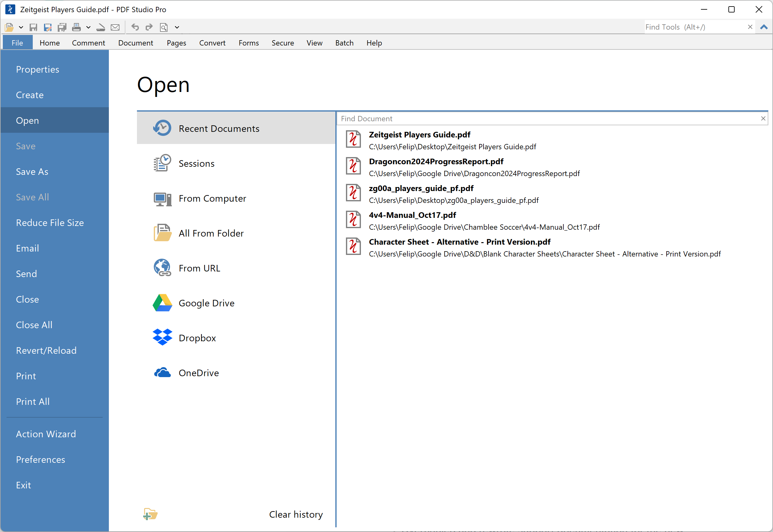The image size is (773, 532).
Task: Open Zeitgeist Players Guide.pdf from recent documents
Action: point(419,135)
